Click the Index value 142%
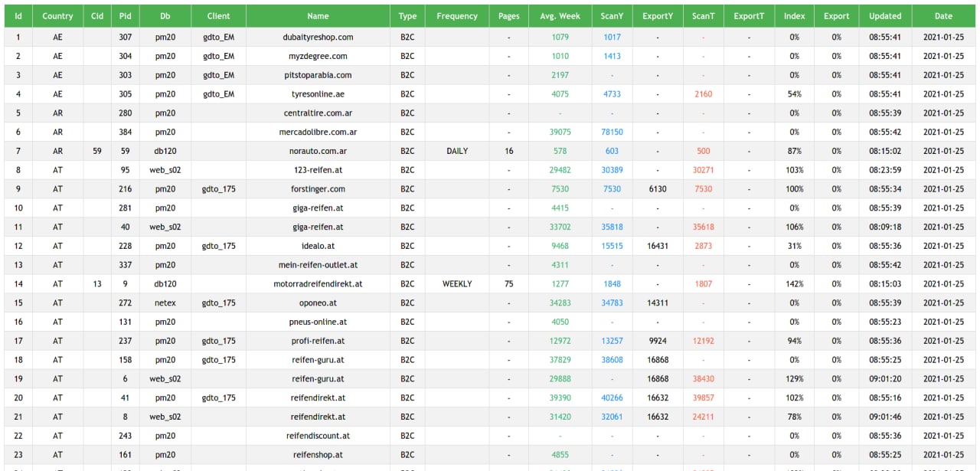The width and height of the screenshot is (980, 471). [x=795, y=284]
